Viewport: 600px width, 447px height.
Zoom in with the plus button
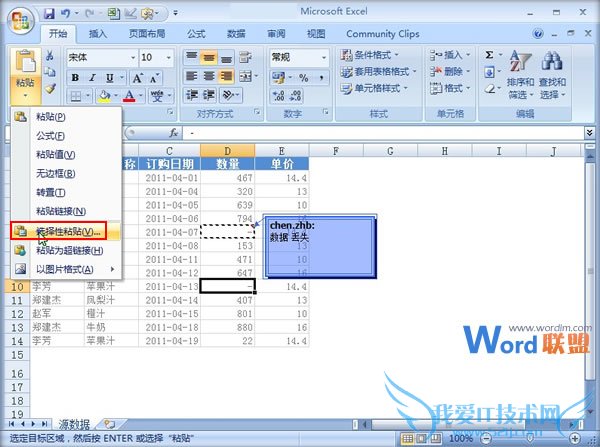(x=574, y=438)
